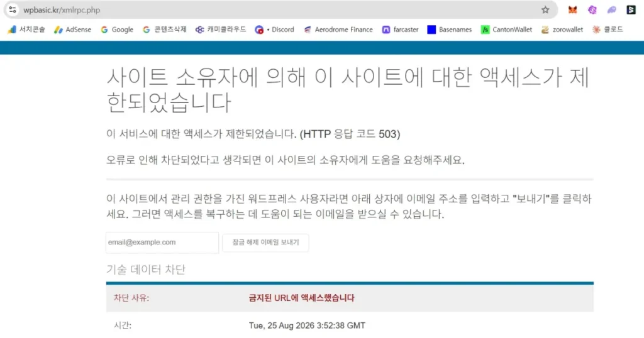Viewport: 644px width, 338px height.
Task: Click the HTTP 응답 코드 503 text
Action: pos(350,134)
